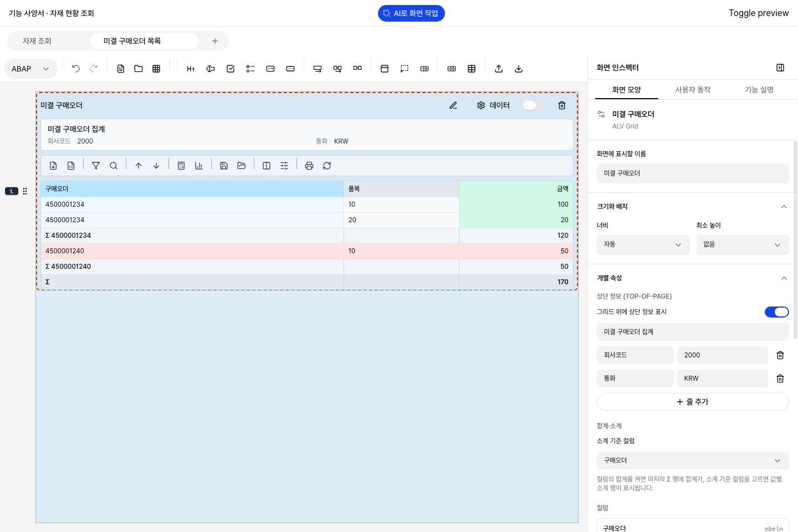This screenshot has width=798, height=532.
Task: Click the filter funnel icon in the grid toolbar
Action: click(96, 166)
